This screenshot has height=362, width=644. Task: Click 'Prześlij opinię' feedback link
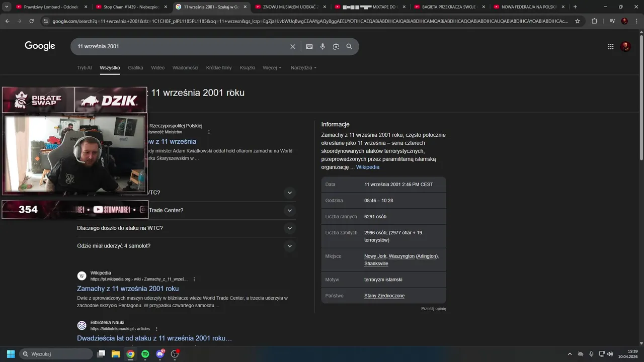[x=434, y=309]
